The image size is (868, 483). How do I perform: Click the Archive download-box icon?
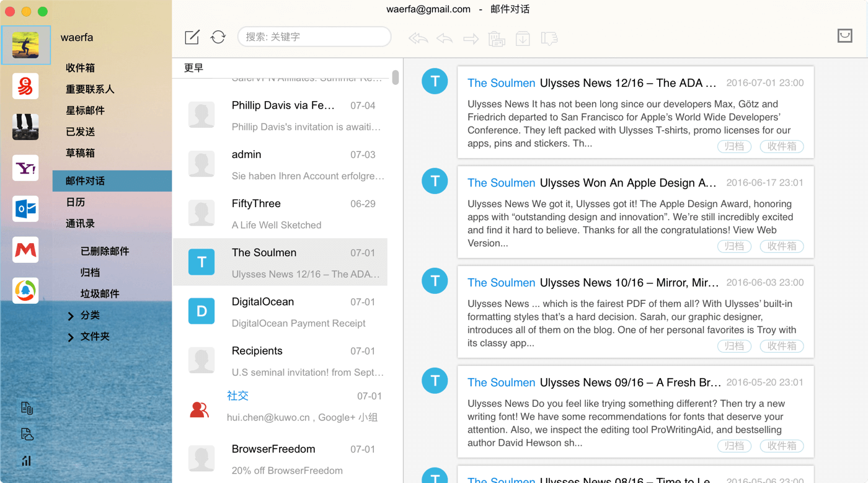click(523, 39)
